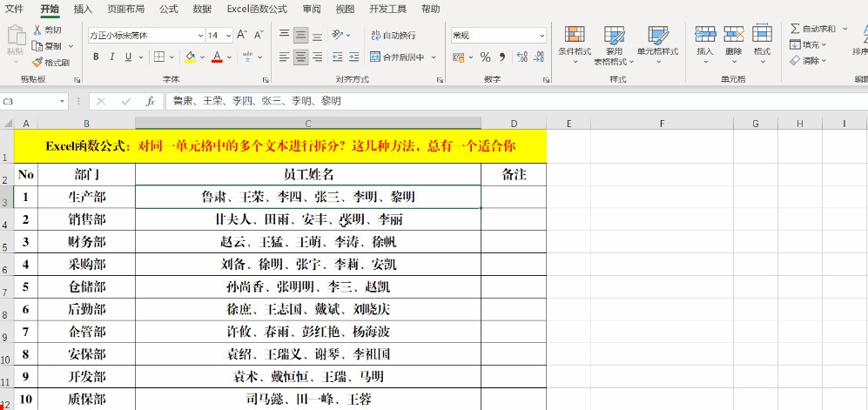This screenshot has width=868, height=410.
Task: Select the cell containing 财务部
Action: coord(86,241)
